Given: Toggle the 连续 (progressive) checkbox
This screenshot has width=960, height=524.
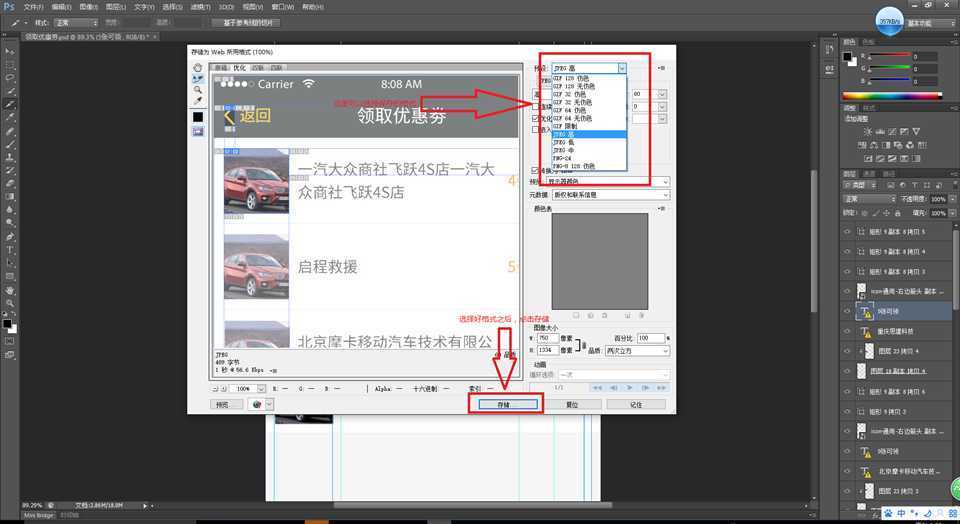Looking at the screenshot, I should point(536,107).
